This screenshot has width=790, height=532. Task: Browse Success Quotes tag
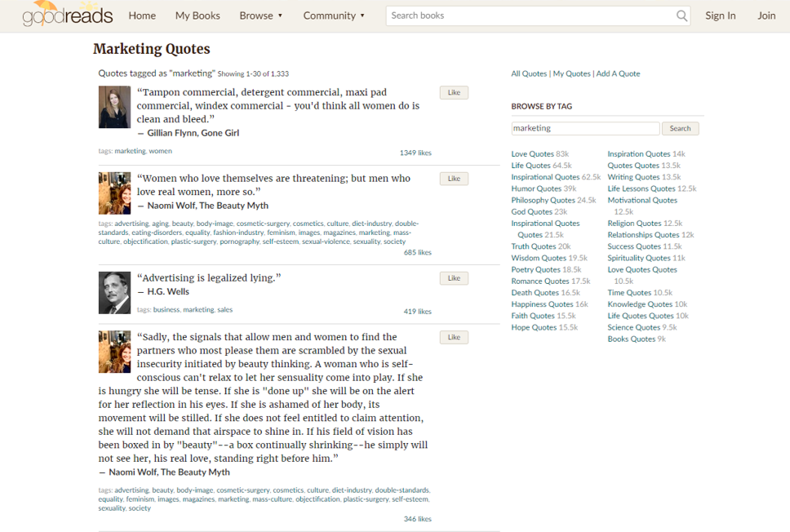[x=634, y=247]
